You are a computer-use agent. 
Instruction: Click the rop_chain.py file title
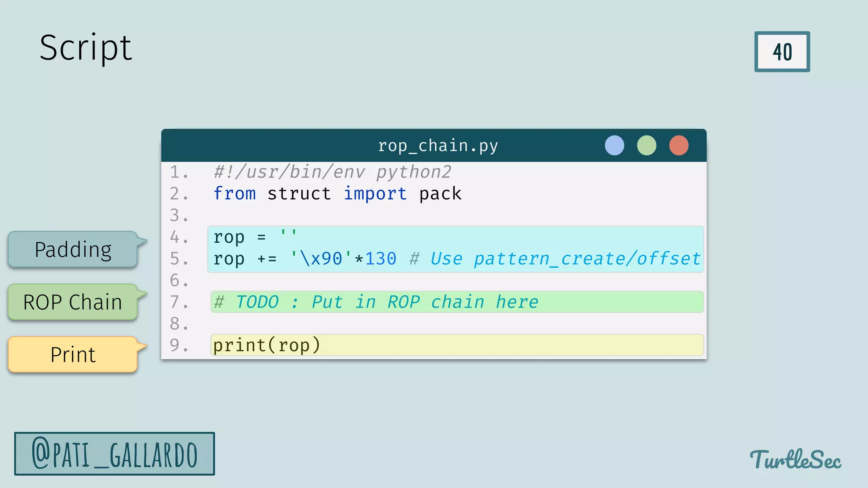438,145
